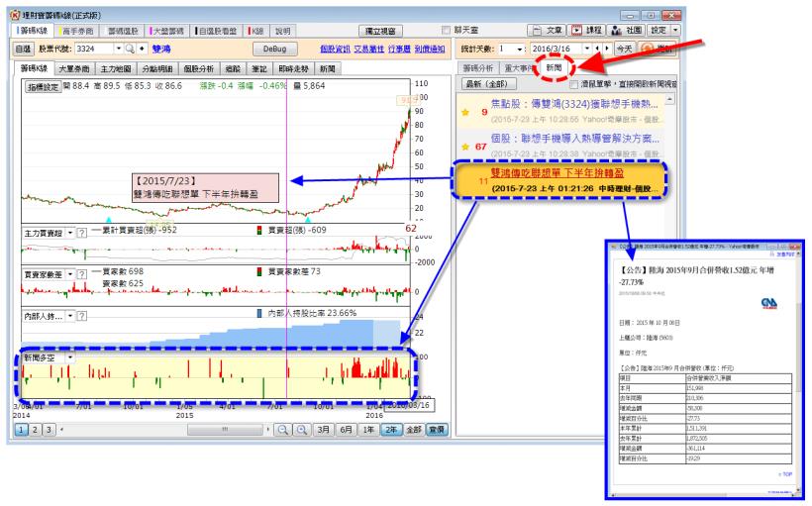This screenshot has height=506, width=812.
Task: Switch to the 大盤籌碼 top tab
Action: (x=167, y=31)
